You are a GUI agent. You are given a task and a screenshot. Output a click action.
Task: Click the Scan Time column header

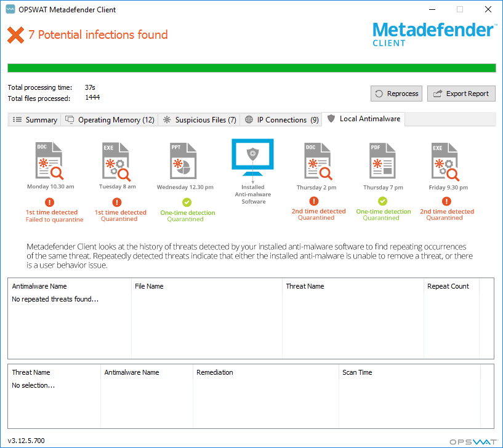pyautogui.click(x=409, y=372)
